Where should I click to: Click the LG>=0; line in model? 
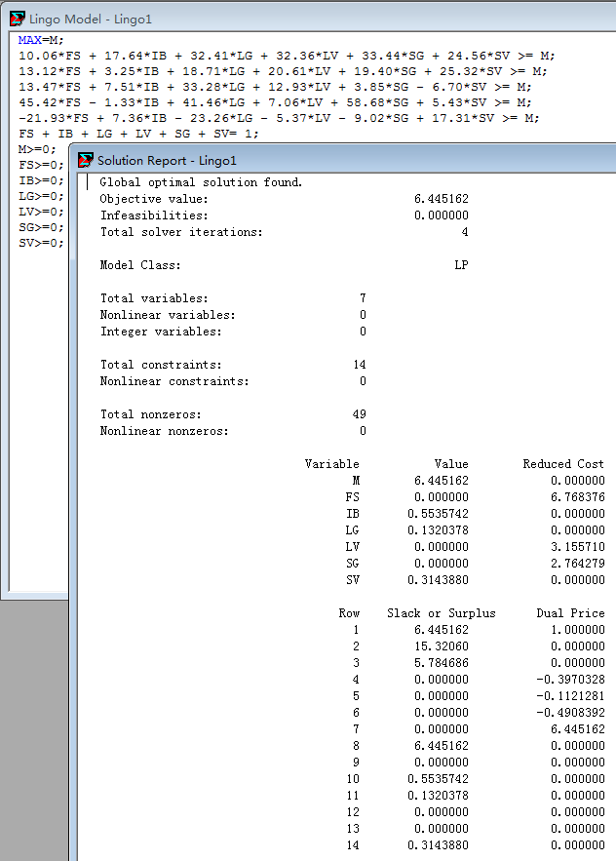click(x=41, y=196)
